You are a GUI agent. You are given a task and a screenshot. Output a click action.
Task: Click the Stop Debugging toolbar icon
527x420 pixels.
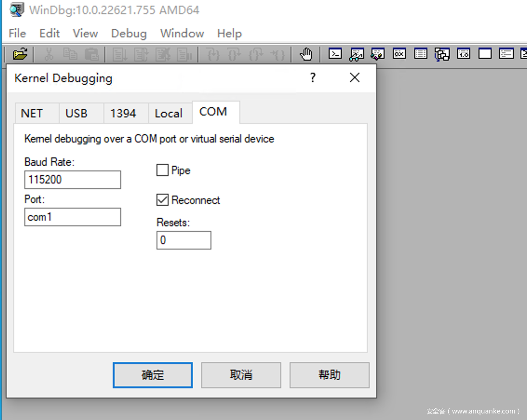coord(162,54)
